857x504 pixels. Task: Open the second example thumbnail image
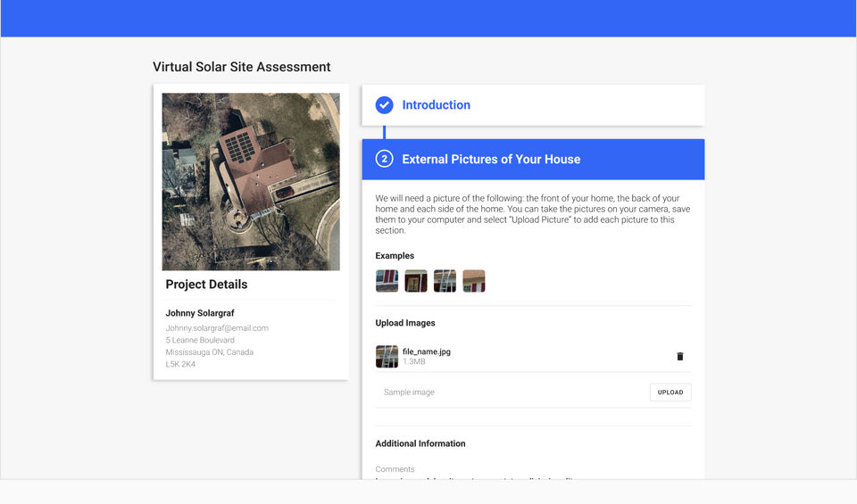416,281
